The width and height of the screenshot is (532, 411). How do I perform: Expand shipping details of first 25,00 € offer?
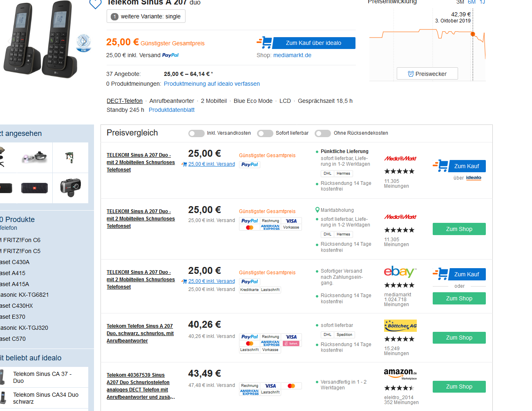pos(211,164)
